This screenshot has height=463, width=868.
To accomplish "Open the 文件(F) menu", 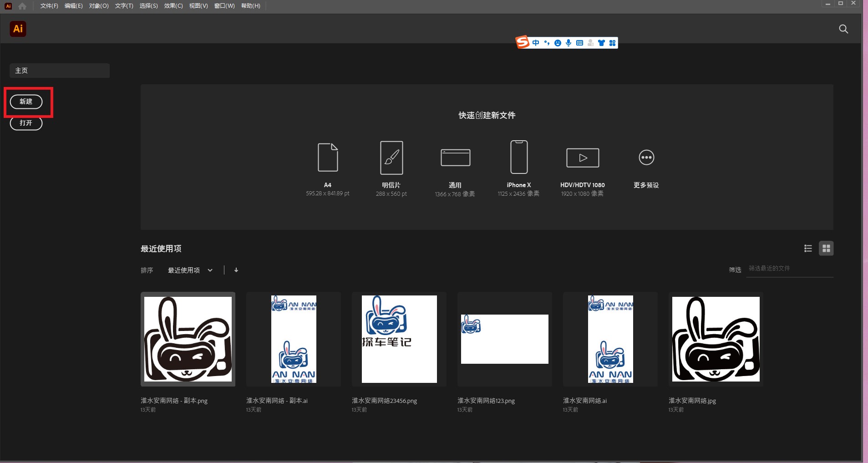I will pyautogui.click(x=49, y=6).
